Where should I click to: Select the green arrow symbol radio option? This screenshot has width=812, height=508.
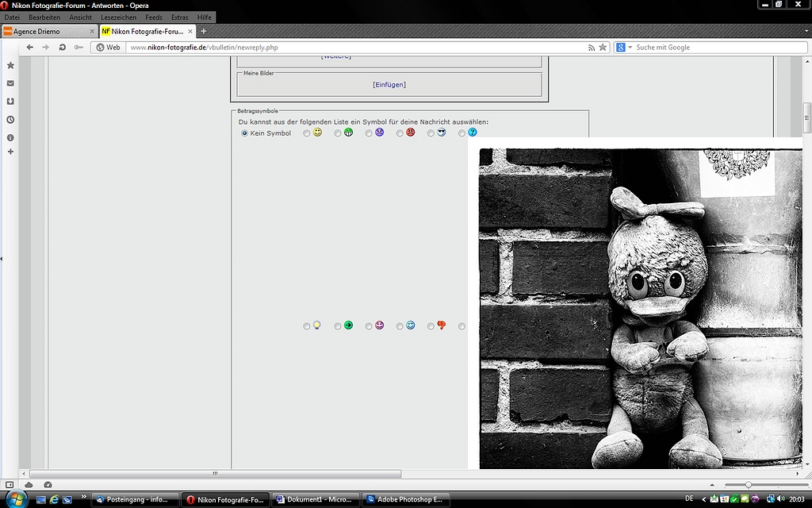[x=338, y=326]
